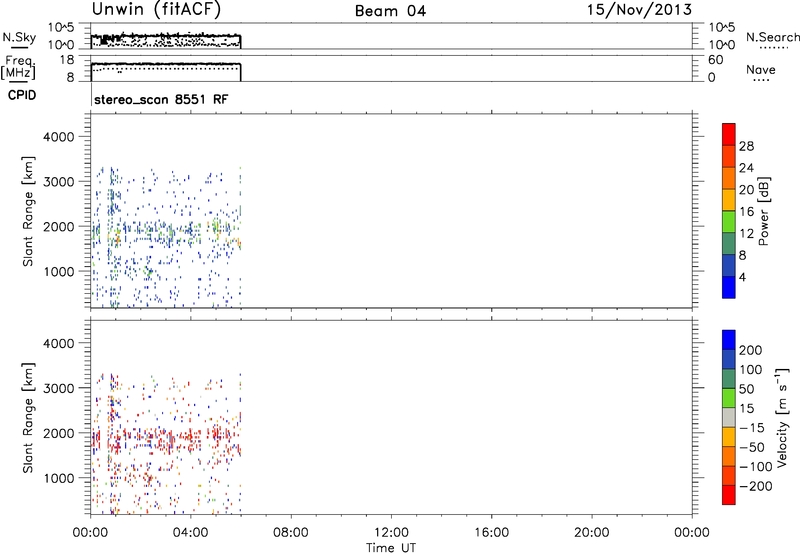Click the velocity colorbar '-200' value

click(756, 486)
